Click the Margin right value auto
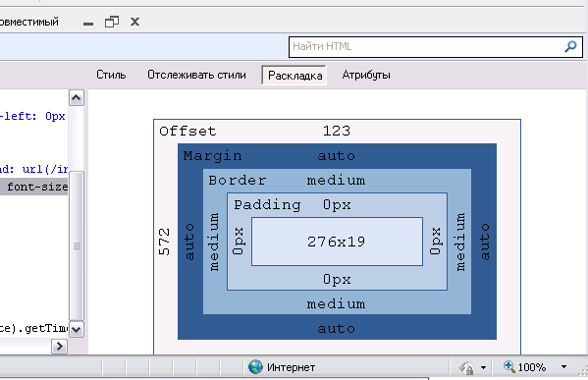The image size is (588, 380). (485, 242)
